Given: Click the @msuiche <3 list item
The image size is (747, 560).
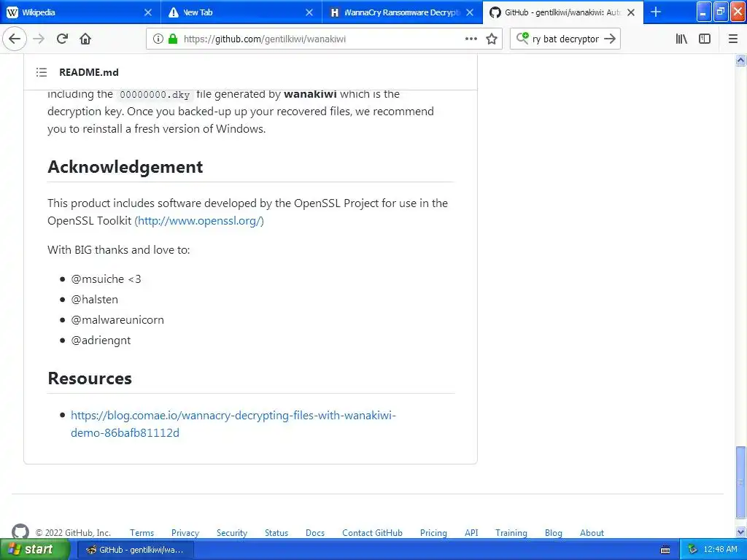Looking at the screenshot, I should pos(107,279).
